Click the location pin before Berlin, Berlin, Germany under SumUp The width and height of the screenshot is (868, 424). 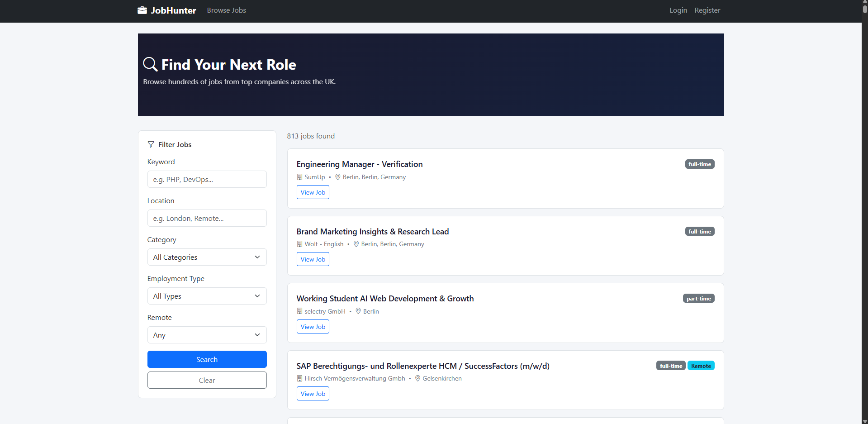click(x=338, y=177)
